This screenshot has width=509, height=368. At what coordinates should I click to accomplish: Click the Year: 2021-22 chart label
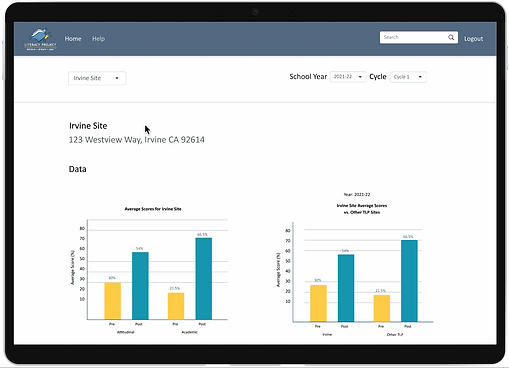click(x=357, y=194)
